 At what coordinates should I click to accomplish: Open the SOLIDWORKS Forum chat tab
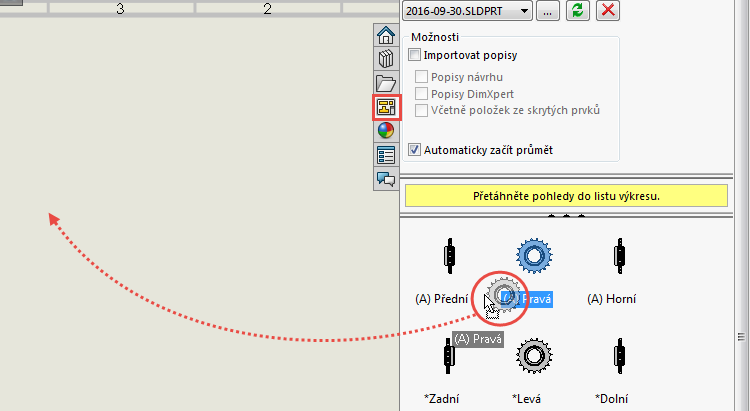(x=386, y=179)
